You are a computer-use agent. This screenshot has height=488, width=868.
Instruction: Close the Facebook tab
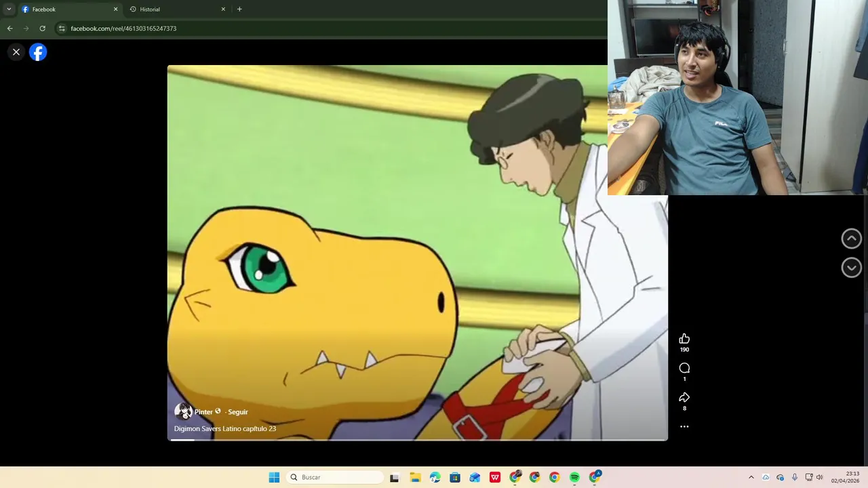(115, 9)
